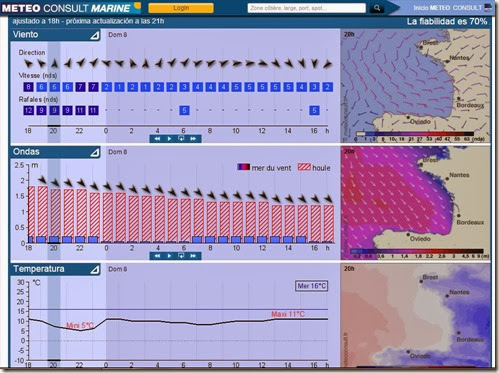The image size is (499, 373).
Task: Select wind speed cell 1 at 1h
Action: (119, 87)
